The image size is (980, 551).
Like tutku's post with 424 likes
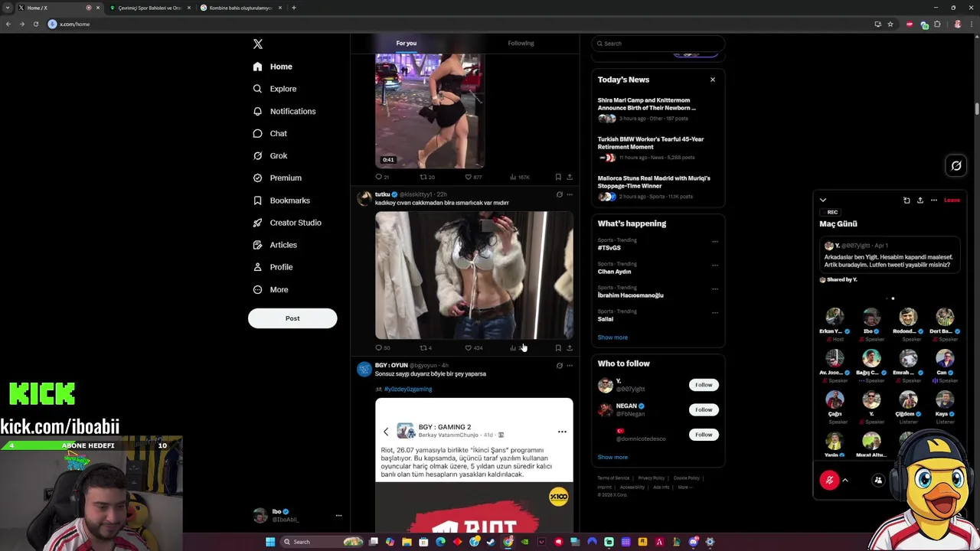[x=473, y=348]
